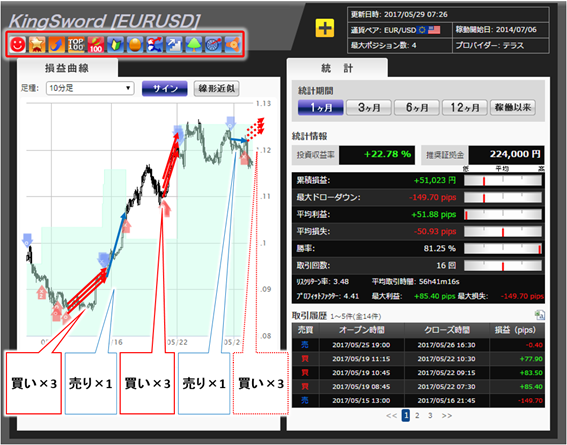
Task: Click the staircase arrow badge icon
Action: click(x=174, y=45)
